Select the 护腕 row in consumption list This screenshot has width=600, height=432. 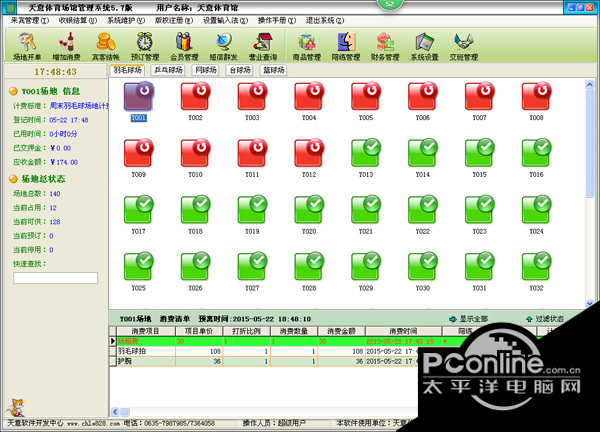(265, 361)
